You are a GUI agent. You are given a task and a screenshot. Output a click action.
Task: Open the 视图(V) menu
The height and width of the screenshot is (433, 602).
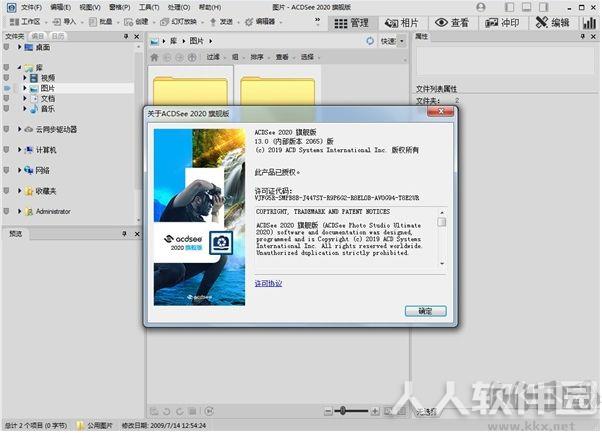point(90,7)
